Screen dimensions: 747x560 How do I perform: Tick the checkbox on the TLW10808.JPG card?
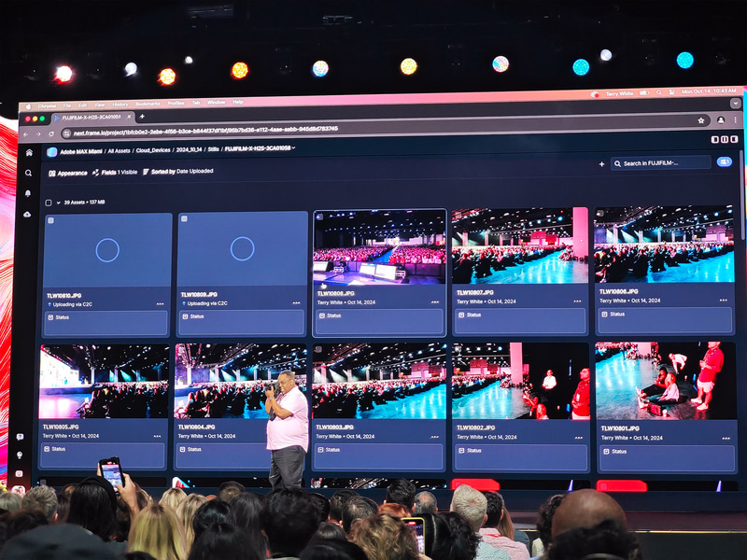319,217
